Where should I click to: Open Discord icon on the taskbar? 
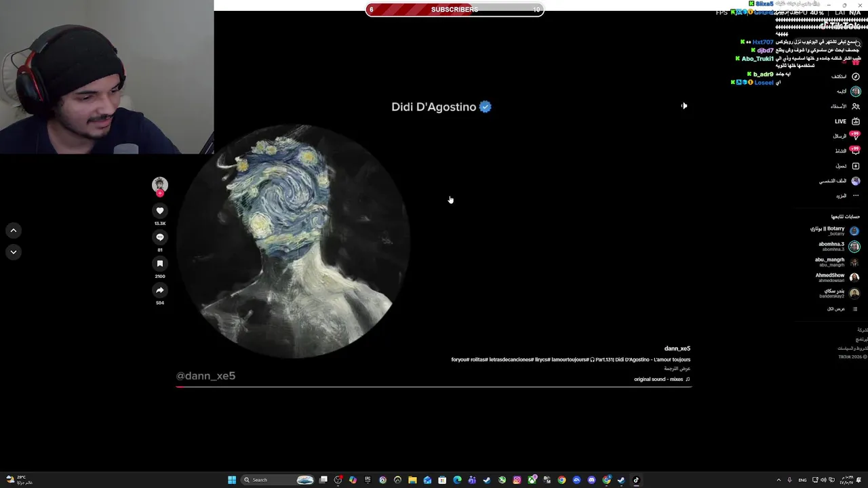point(591,480)
